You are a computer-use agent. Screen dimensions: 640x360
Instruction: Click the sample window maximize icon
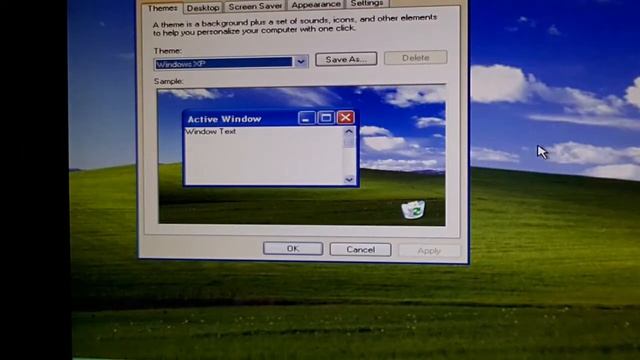(x=326, y=118)
